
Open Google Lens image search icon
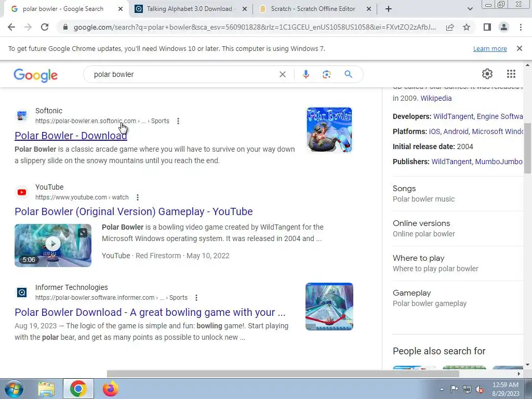coord(326,74)
